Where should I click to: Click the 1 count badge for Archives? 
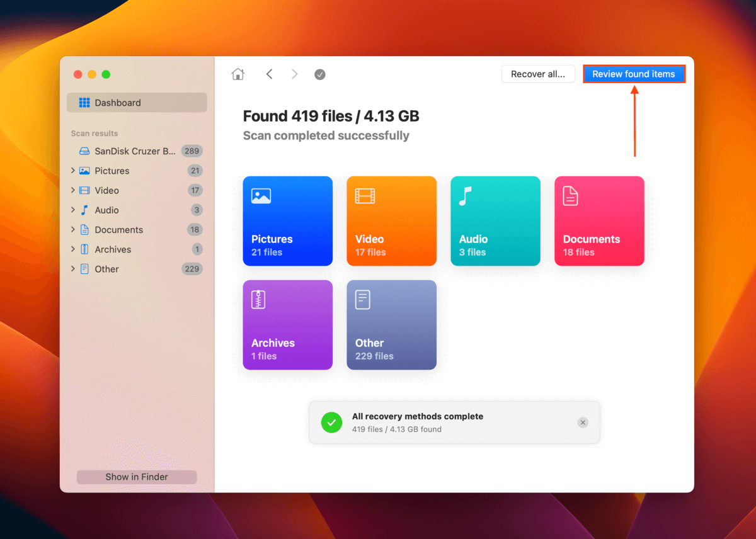tap(197, 249)
